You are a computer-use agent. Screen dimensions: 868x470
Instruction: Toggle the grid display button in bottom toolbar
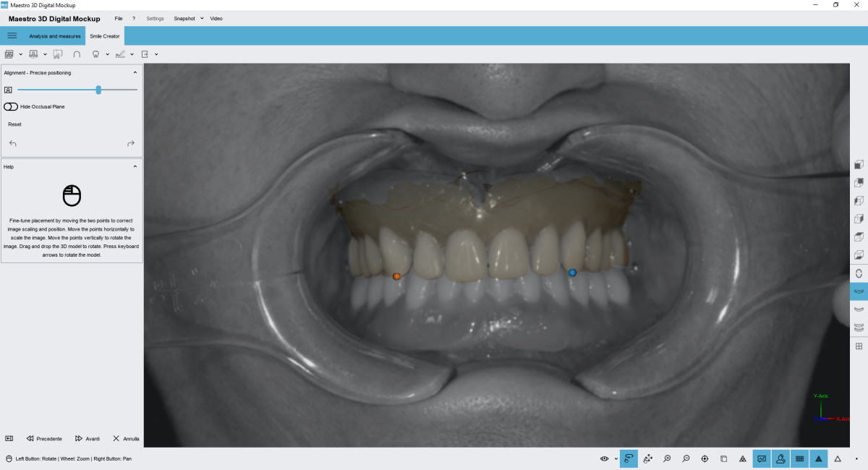tap(799, 458)
